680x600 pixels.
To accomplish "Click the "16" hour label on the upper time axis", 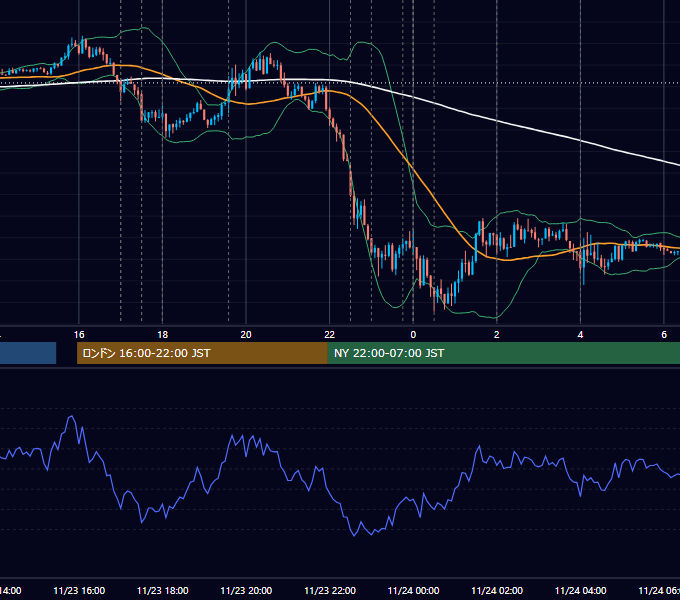I will (79, 335).
